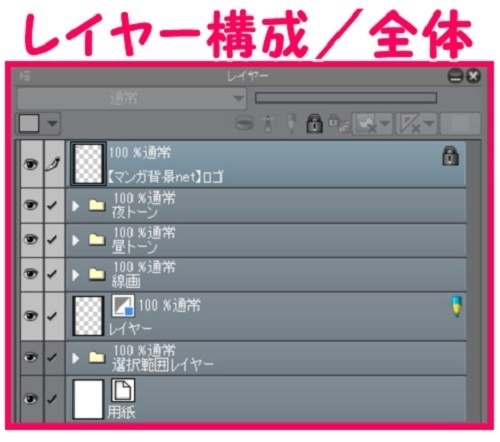Select the 用紙 layer name
500x442 pixels.
121,413
